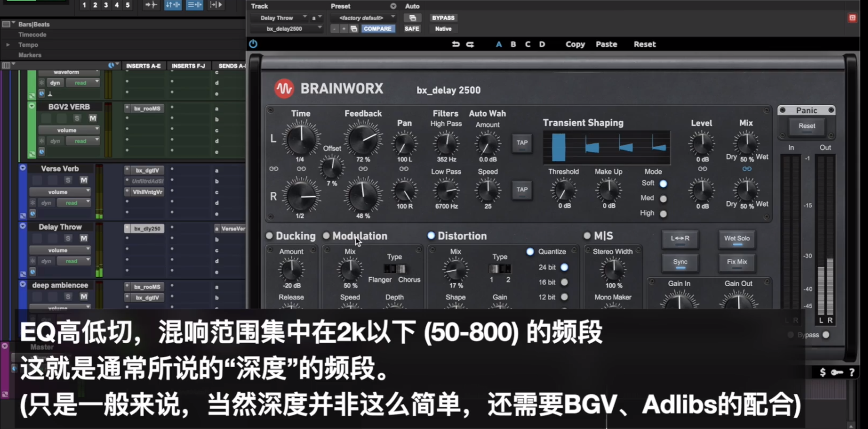Switch to settings slot B
The width and height of the screenshot is (868, 429).
[513, 44]
